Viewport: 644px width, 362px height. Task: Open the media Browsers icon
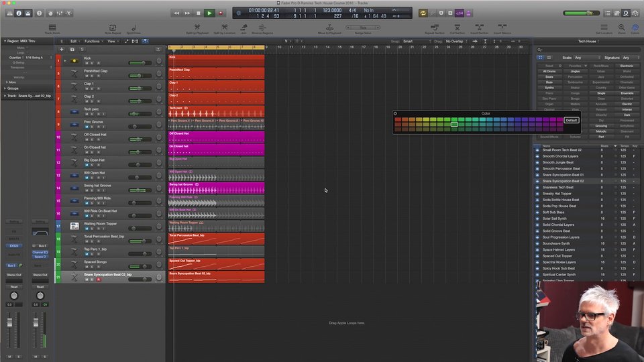[635, 13]
